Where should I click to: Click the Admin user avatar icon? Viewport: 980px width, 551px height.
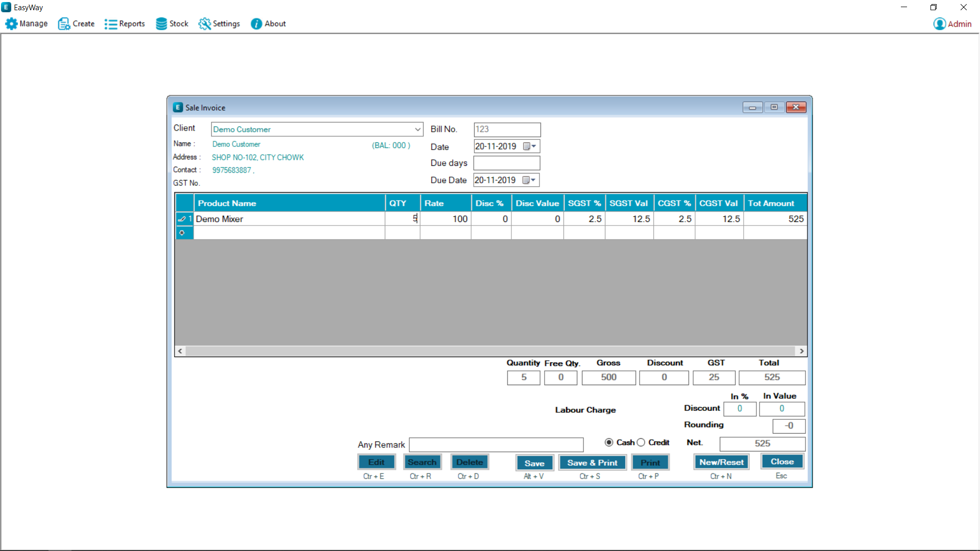tap(939, 24)
